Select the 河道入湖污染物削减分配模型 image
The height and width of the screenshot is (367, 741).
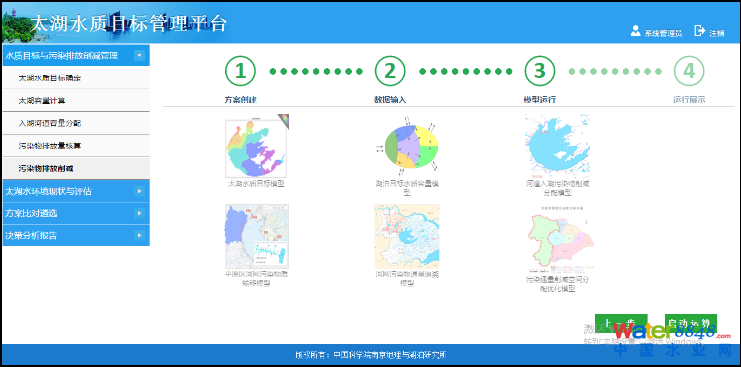click(x=558, y=145)
